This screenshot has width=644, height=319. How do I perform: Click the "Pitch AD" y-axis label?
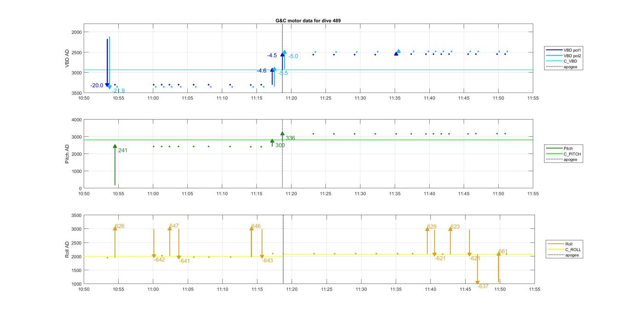pyautogui.click(x=67, y=154)
